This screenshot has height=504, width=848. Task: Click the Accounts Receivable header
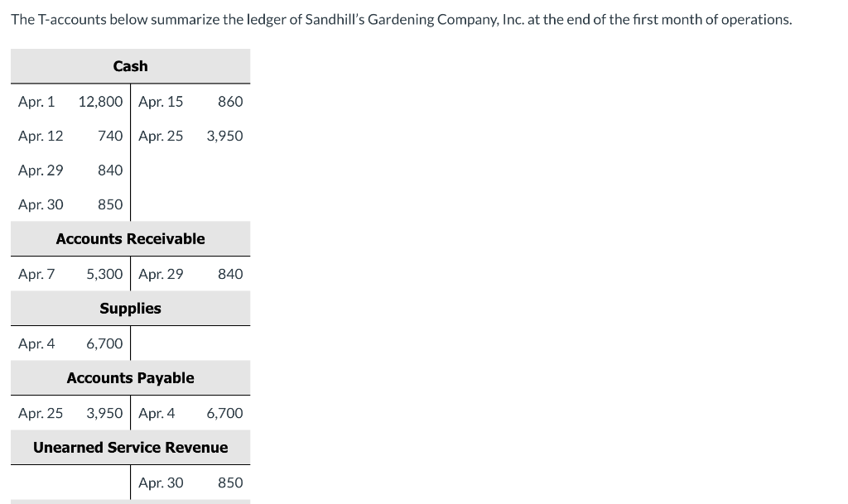(130, 239)
